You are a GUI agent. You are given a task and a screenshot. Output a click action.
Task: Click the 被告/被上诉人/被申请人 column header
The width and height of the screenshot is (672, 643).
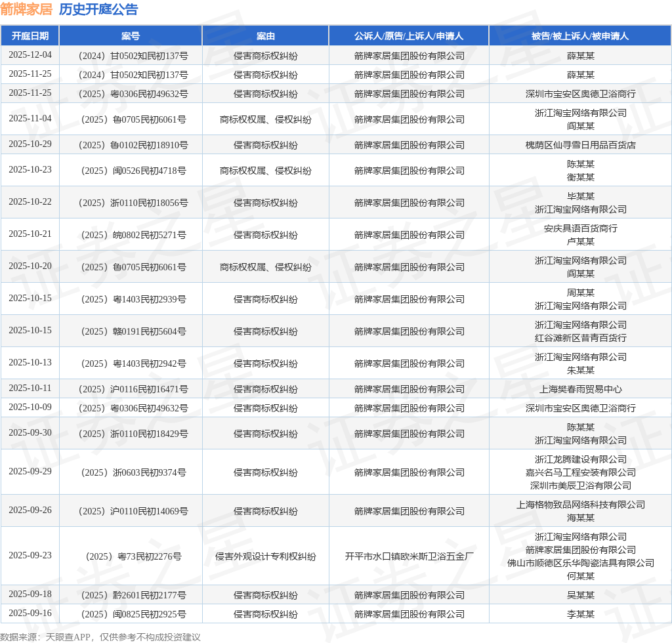(580, 36)
